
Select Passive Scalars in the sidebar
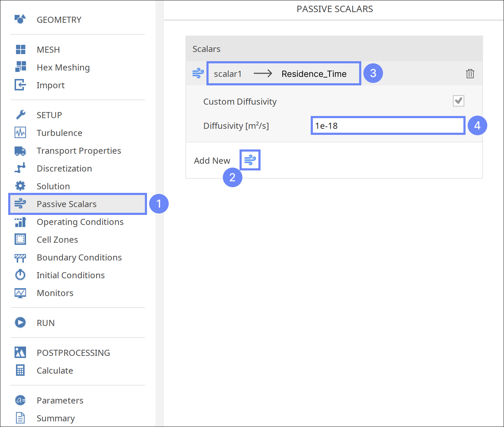click(x=67, y=204)
